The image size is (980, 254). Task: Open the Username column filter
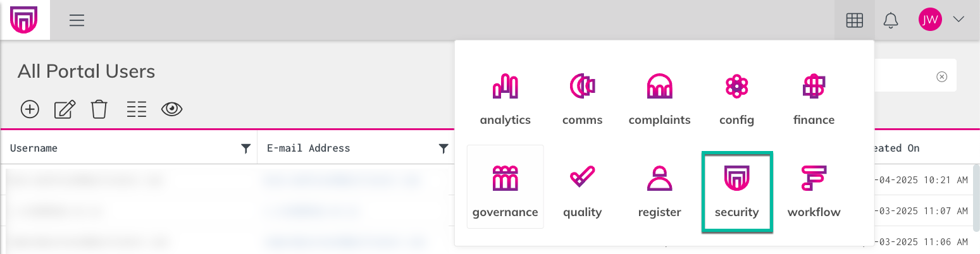(x=245, y=148)
